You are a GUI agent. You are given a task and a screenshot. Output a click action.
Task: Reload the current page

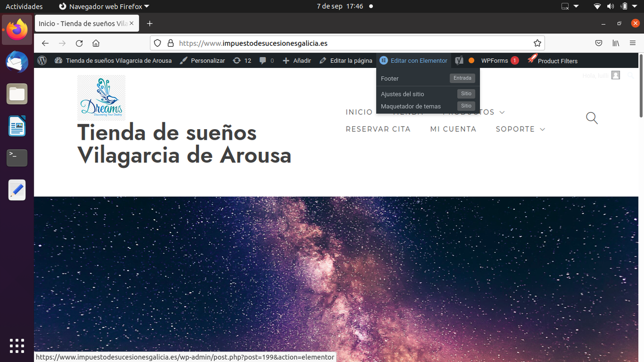pyautogui.click(x=79, y=43)
